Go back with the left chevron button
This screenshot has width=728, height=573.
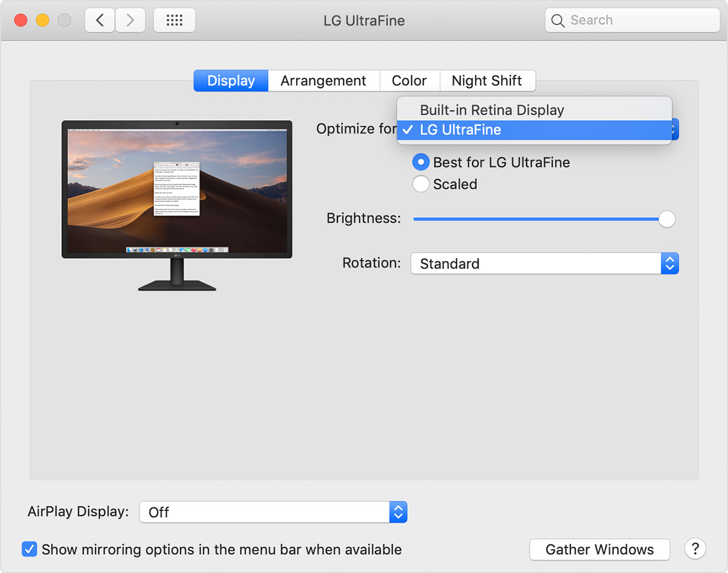[x=100, y=20]
